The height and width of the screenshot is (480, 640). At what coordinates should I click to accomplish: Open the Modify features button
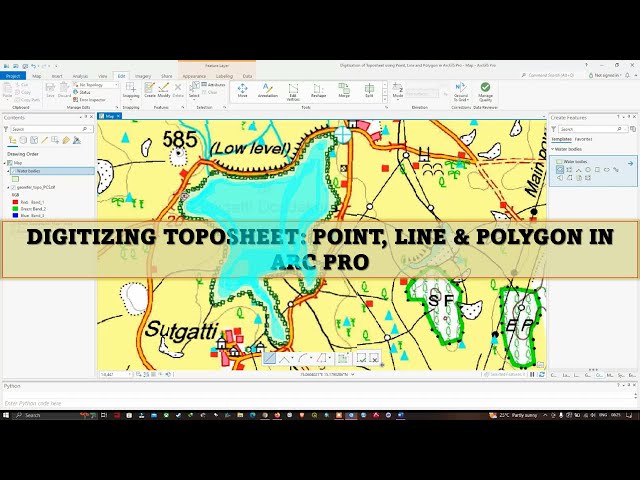tap(164, 90)
